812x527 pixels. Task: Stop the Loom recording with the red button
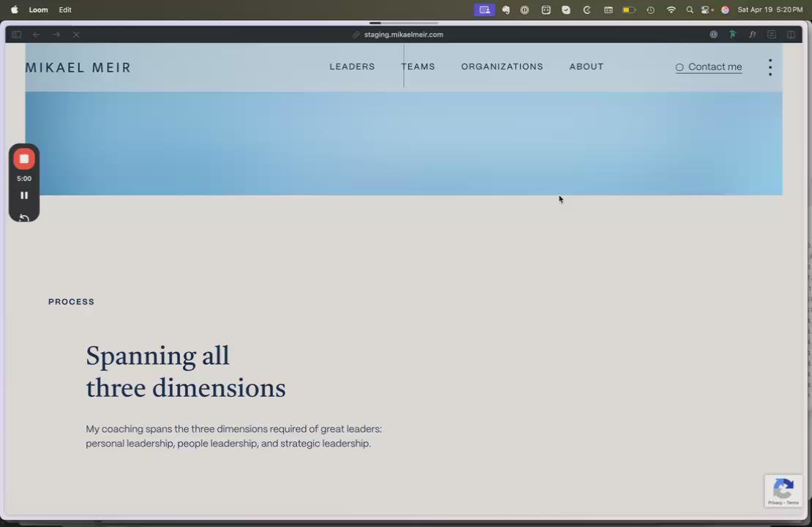pos(24,159)
